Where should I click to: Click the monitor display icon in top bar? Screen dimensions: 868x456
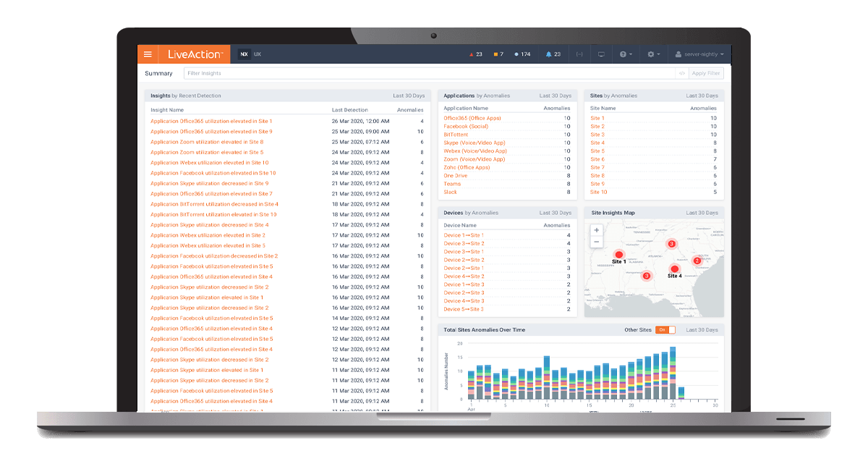point(600,54)
